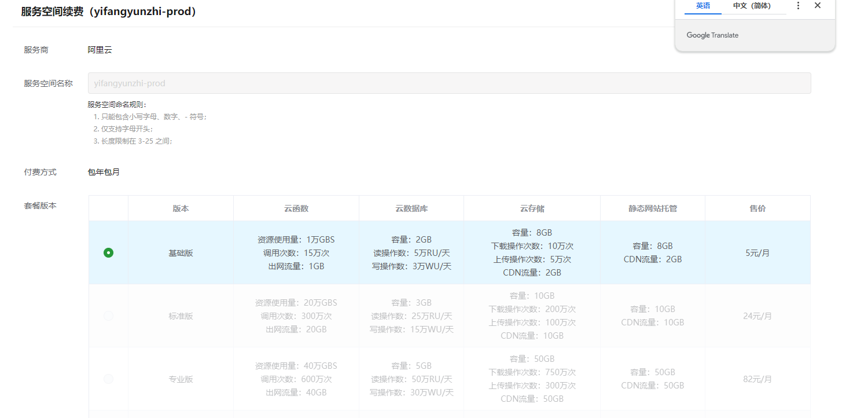The width and height of the screenshot is (868, 418).
Task: Click 调用次数：300万次 text
Action: pyautogui.click(x=296, y=316)
